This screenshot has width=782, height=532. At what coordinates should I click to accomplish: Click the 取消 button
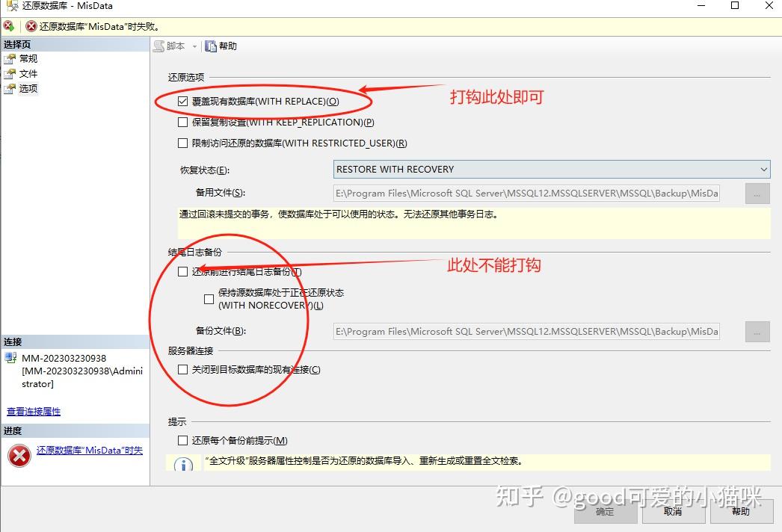point(672,512)
